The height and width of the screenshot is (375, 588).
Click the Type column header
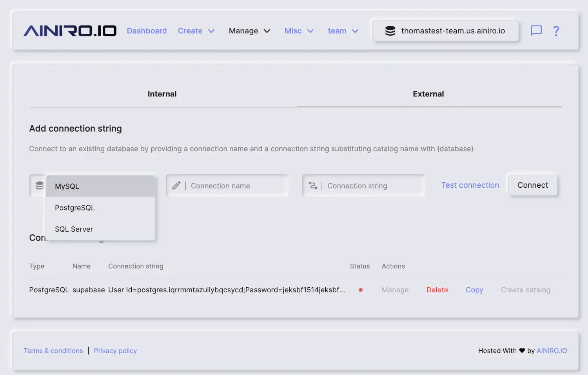point(37,266)
